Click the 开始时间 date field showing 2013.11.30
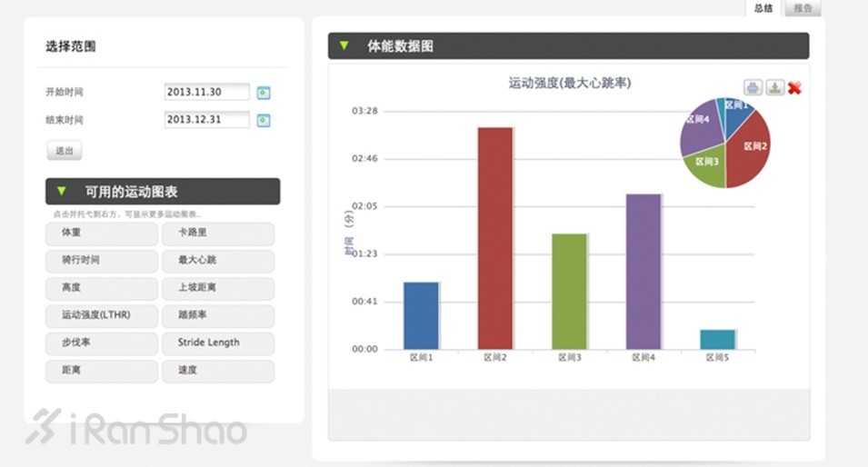This screenshot has height=467, width=868. coord(206,93)
